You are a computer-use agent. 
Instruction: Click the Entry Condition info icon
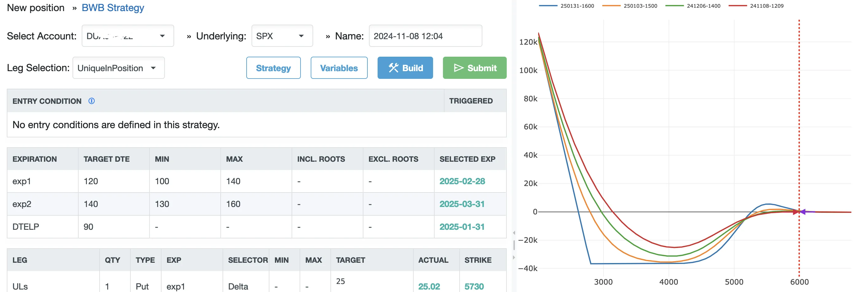click(x=91, y=101)
